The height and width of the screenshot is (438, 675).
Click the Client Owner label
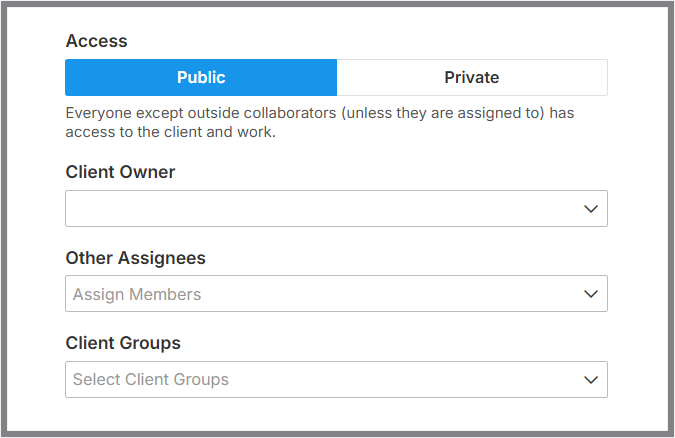click(120, 172)
